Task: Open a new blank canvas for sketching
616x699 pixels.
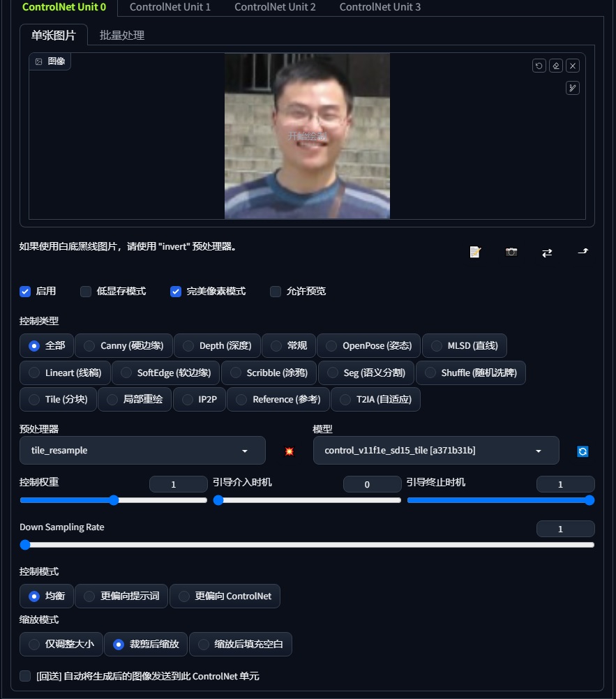Action: tap(474, 252)
